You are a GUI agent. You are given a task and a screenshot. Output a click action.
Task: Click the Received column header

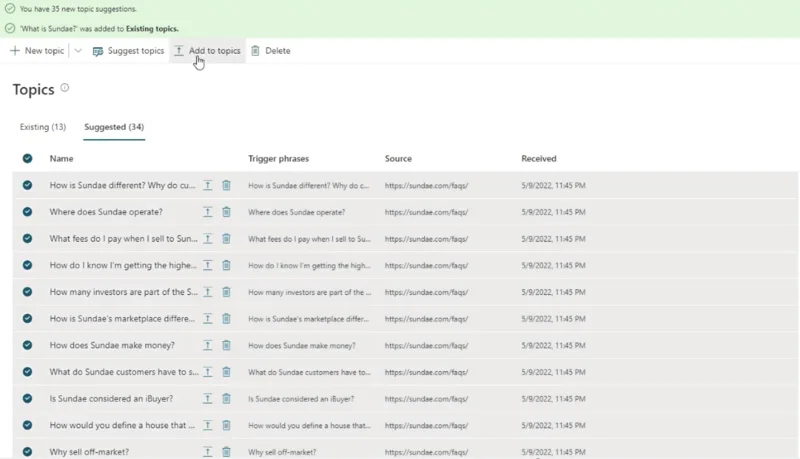[539, 159]
